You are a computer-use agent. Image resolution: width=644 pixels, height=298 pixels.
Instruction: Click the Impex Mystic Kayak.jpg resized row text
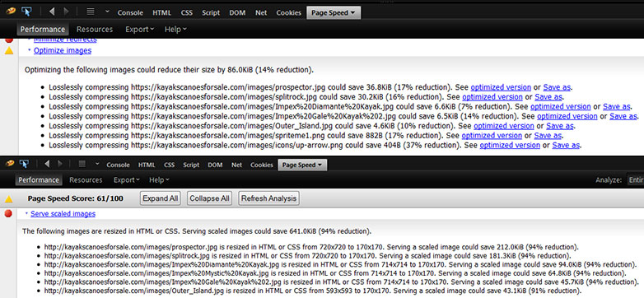335,273
